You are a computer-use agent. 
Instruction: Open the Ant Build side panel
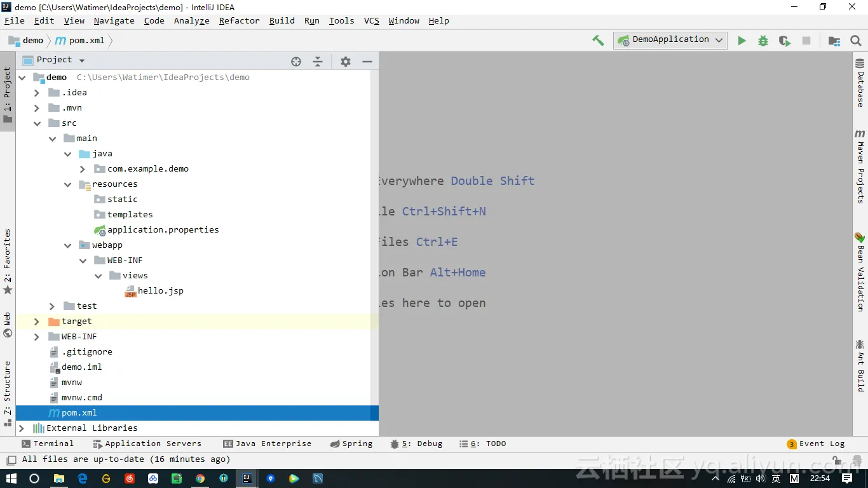[860, 365]
